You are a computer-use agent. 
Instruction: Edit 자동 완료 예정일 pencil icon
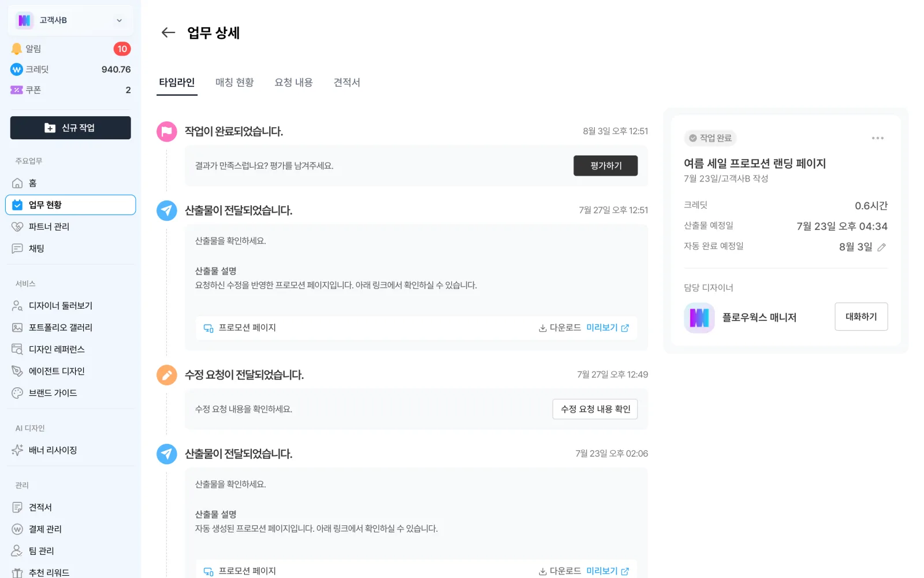coord(881,247)
